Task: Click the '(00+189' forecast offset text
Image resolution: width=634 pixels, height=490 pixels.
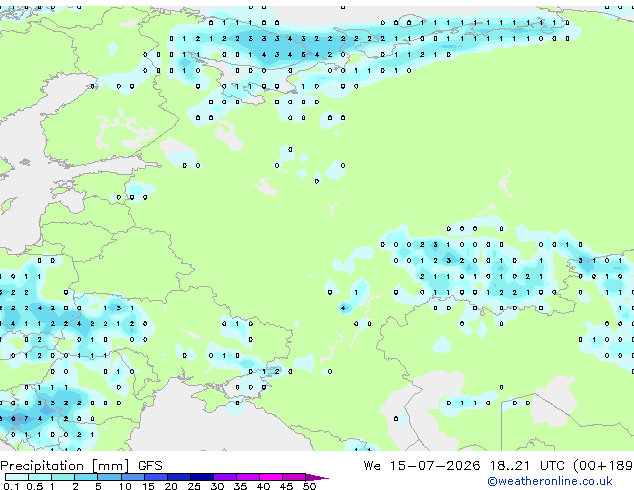Action: pyautogui.click(x=603, y=466)
